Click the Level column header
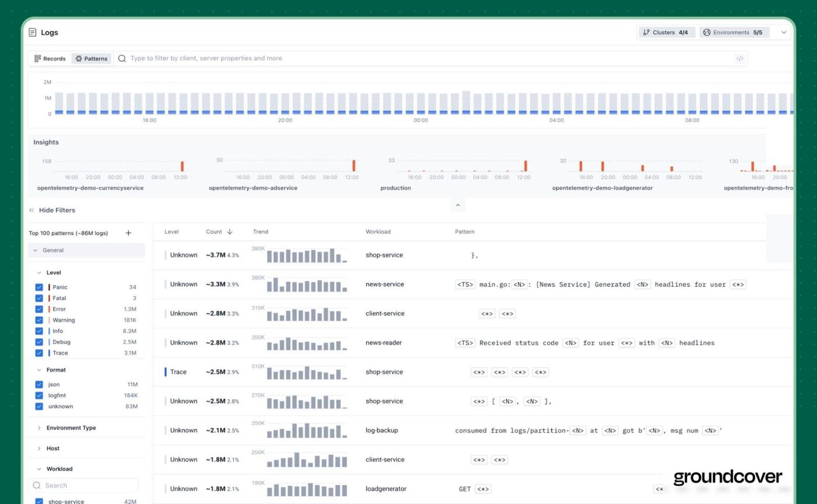 click(x=172, y=232)
